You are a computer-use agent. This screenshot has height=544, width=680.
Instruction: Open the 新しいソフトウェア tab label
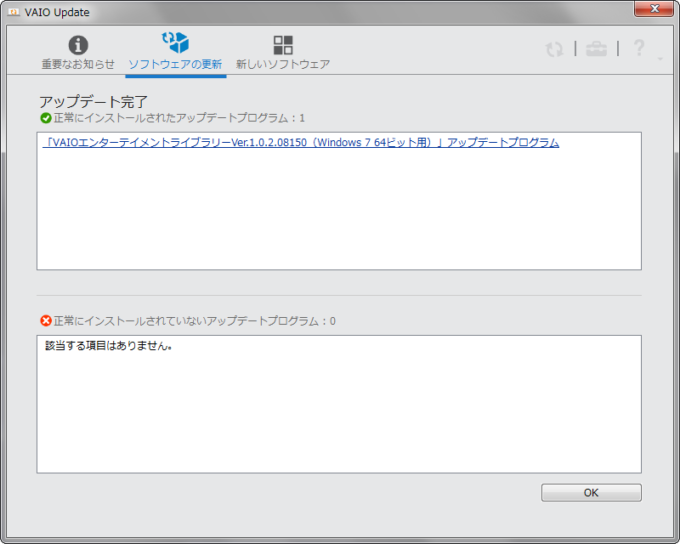[283, 64]
